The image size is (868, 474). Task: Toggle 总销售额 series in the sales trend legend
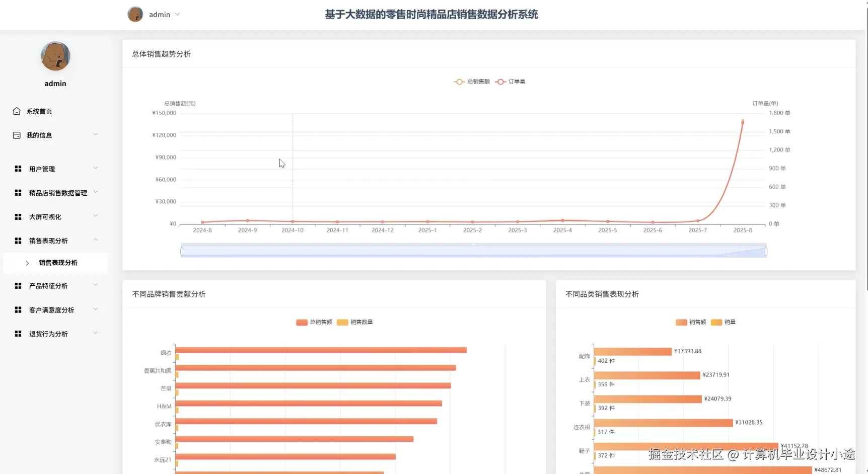point(472,82)
